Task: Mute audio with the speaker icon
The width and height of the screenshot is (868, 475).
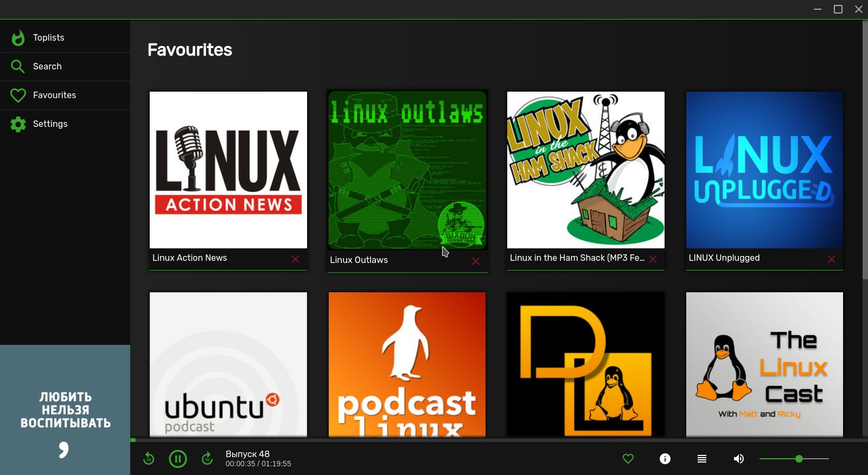Action: pyautogui.click(x=739, y=459)
